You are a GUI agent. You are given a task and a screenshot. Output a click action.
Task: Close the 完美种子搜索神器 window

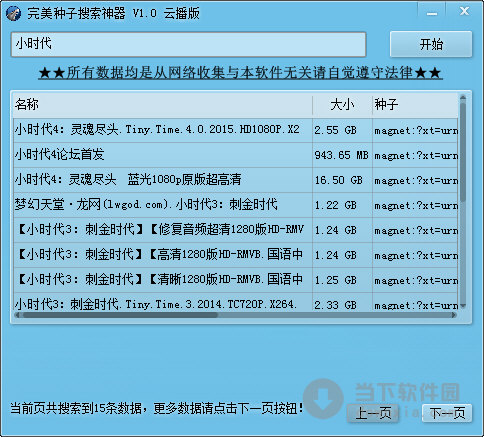(x=464, y=12)
